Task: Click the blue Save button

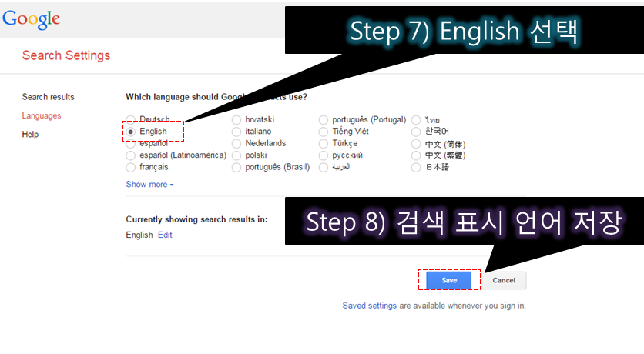Action: (449, 280)
